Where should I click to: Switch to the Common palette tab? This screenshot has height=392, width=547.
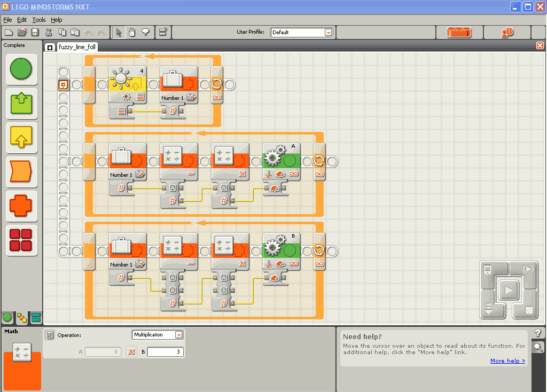coord(7,317)
